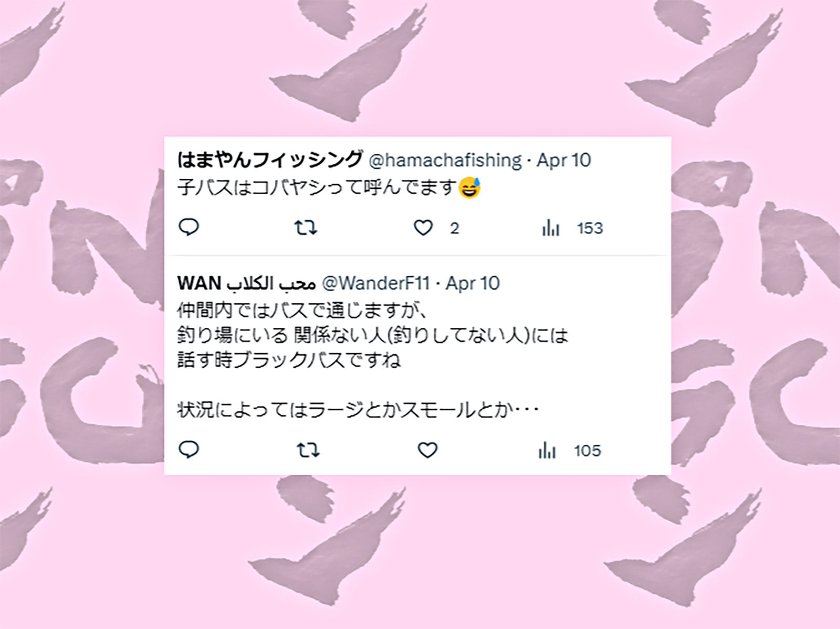The image size is (840, 629).
Task: Click the 105 view count
Action: tap(587, 451)
